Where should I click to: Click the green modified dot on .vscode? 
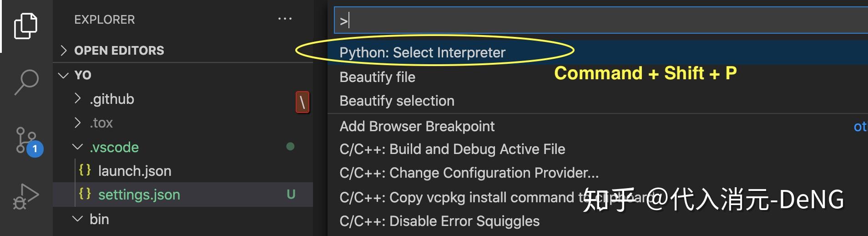pyautogui.click(x=290, y=146)
